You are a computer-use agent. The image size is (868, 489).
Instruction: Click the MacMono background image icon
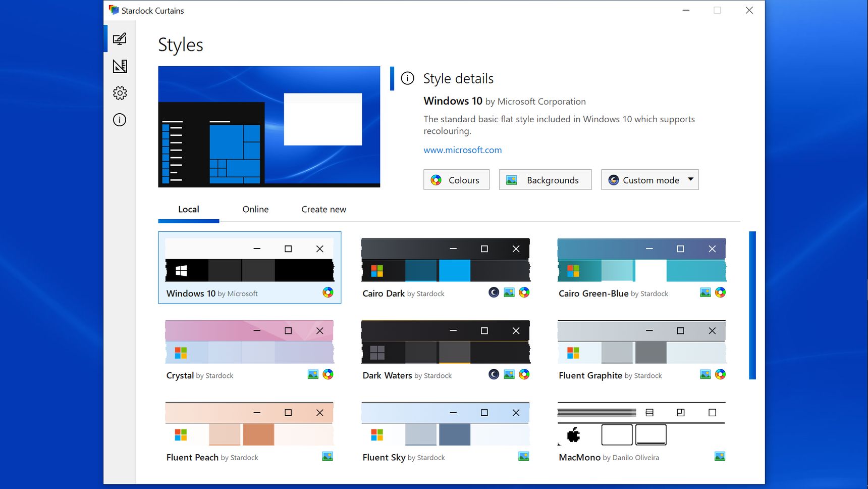click(x=720, y=456)
